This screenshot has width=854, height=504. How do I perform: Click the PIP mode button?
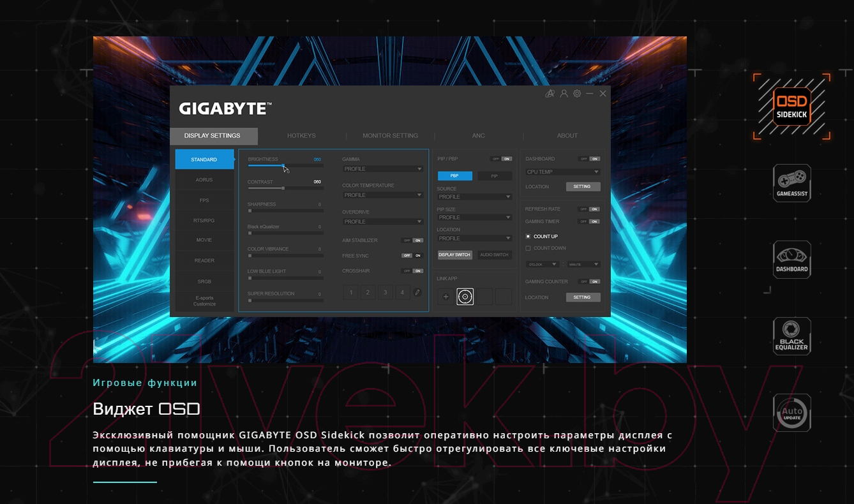(495, 176)
